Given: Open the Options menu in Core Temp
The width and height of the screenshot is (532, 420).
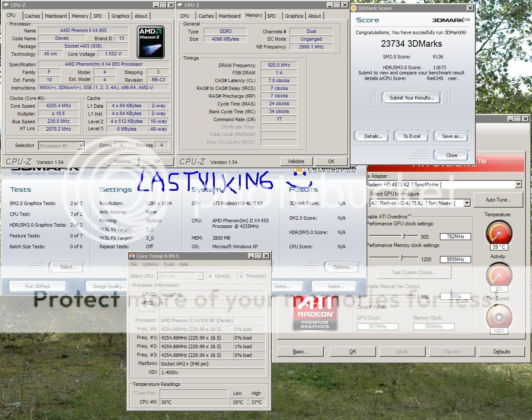Looking at the screenshot, I should coord(150,264).
